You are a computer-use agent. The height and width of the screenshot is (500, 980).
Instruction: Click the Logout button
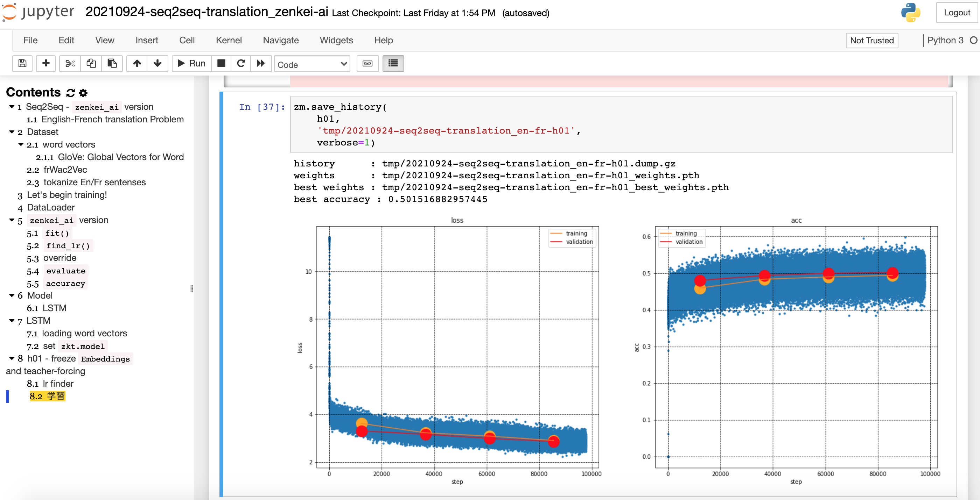pyautogui.click(x=957, y=13)
